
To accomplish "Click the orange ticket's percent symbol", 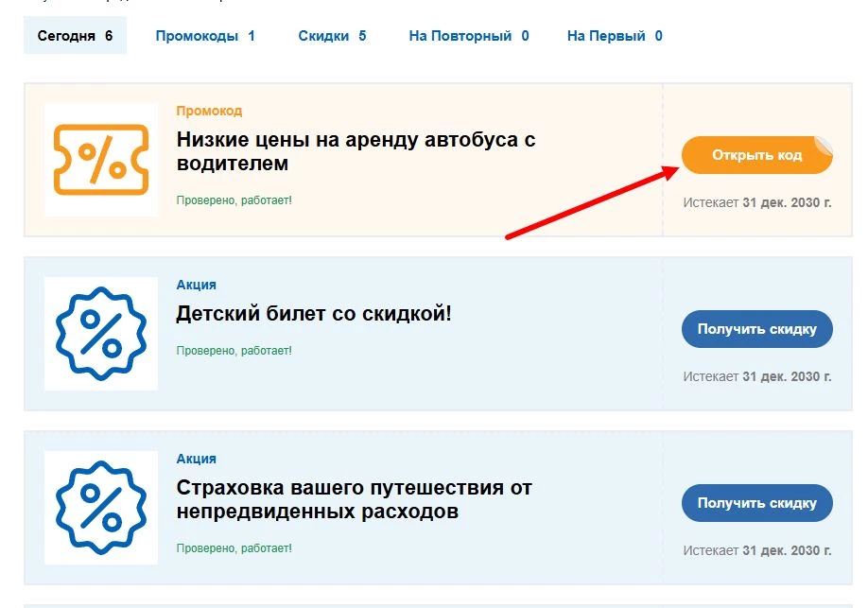I will tap(100, 155).
